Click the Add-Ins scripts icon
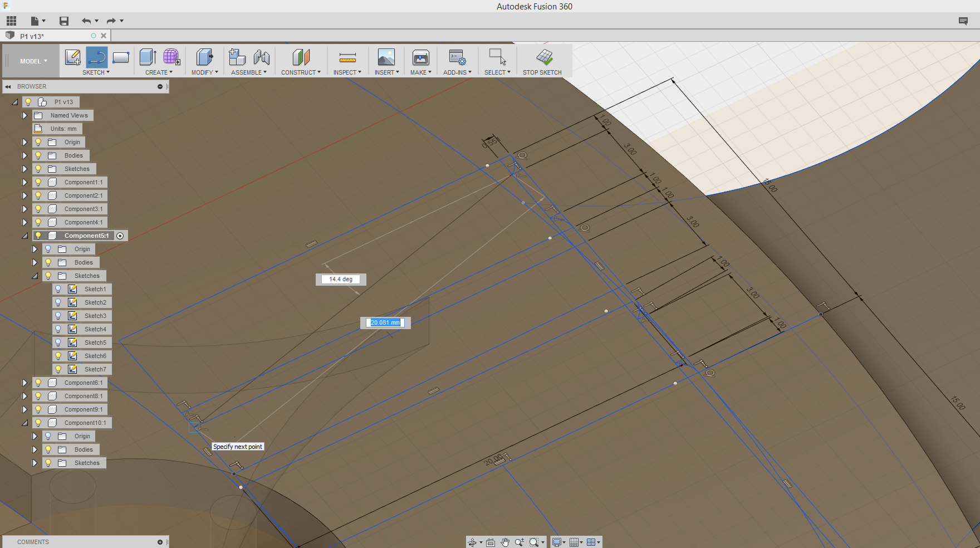Screen dimensions: 980x548 pos(458,57)
